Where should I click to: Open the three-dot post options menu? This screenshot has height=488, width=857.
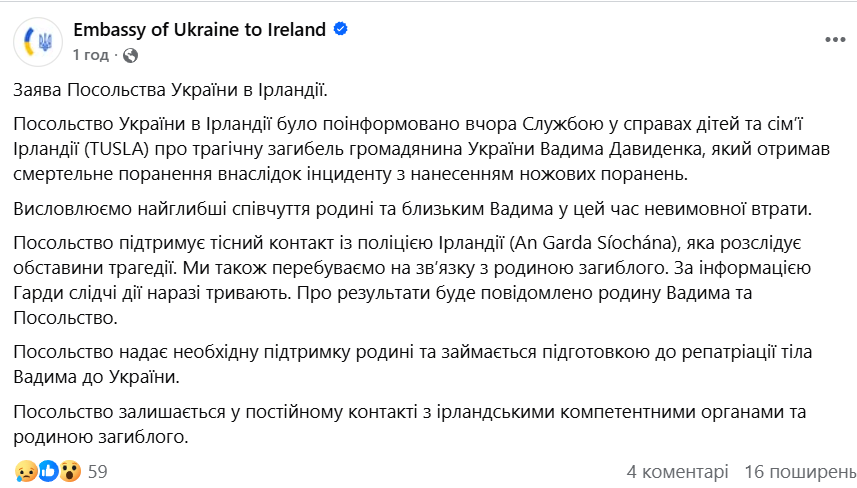click(x=834, y=40)
